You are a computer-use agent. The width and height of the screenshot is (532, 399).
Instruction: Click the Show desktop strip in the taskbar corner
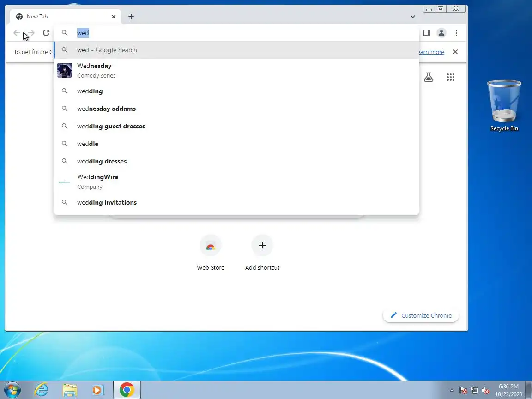(x=529, y=390)
